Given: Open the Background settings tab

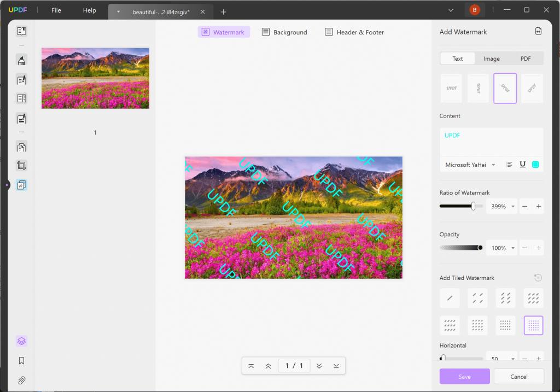Looking at the screenshot, I should (284, 32).
